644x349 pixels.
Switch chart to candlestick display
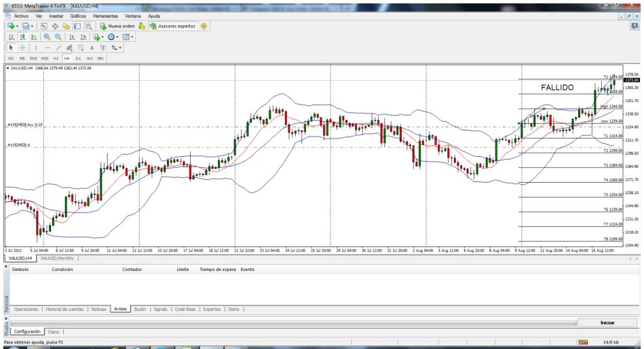click(x=22, y=37)
